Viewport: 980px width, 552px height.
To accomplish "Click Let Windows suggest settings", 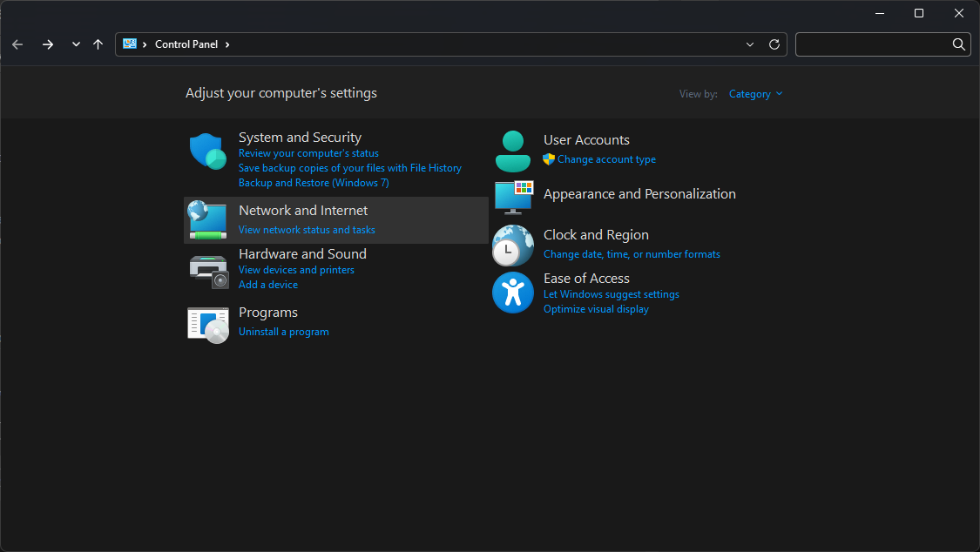I will click(x=612, y=294).
